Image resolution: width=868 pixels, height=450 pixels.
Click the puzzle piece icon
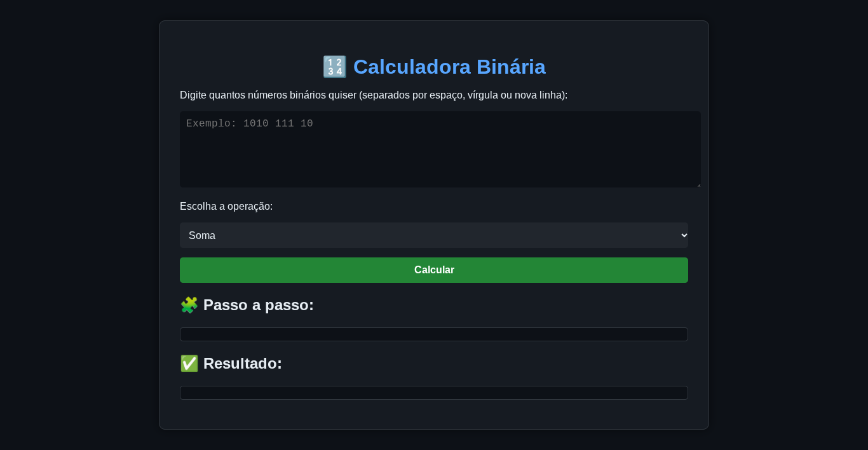click(189, 305)
